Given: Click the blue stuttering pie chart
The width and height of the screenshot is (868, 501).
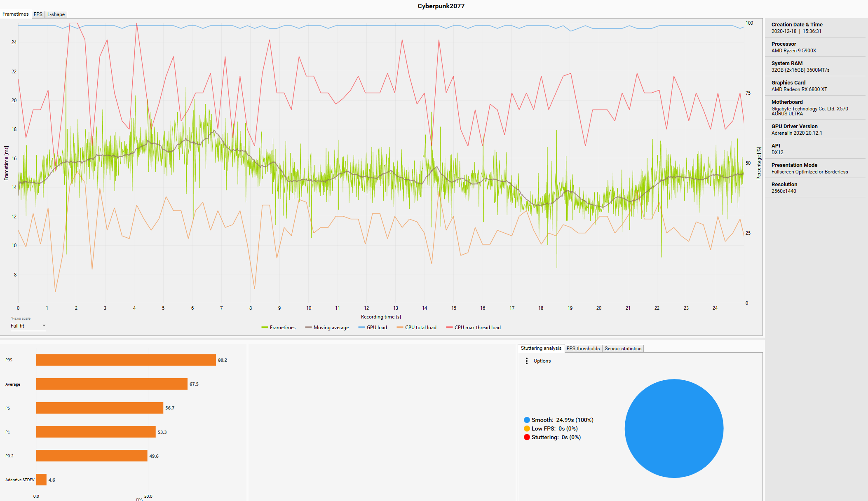Looking at the screenshot, I should coord(674,428).
